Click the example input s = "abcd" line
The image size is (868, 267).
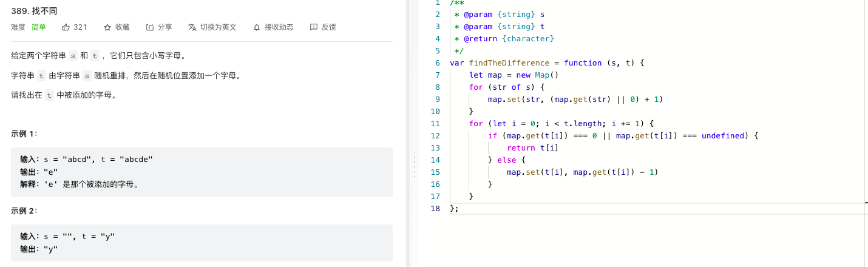(86, 159)
